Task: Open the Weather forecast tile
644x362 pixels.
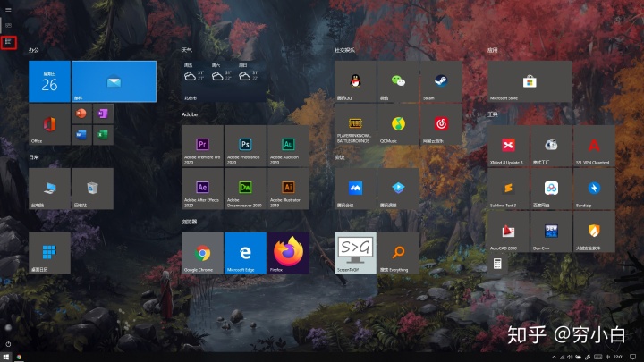Action: [224, 81]
